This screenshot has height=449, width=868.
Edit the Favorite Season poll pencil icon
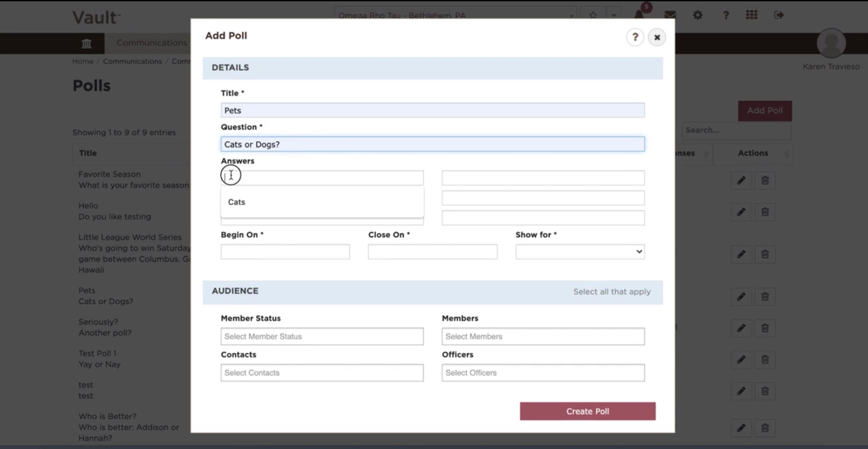pos(741,180)
